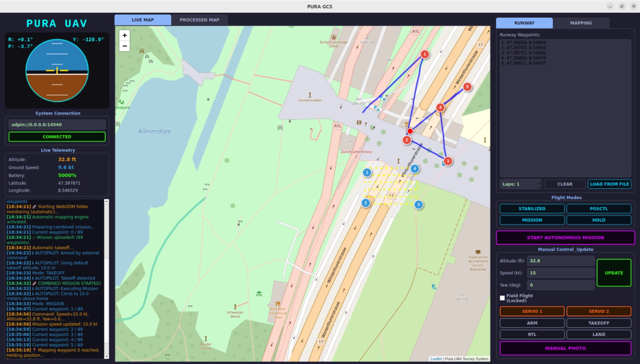
Task: Select blue mapping corner marker 4
Action: point(415,168)
